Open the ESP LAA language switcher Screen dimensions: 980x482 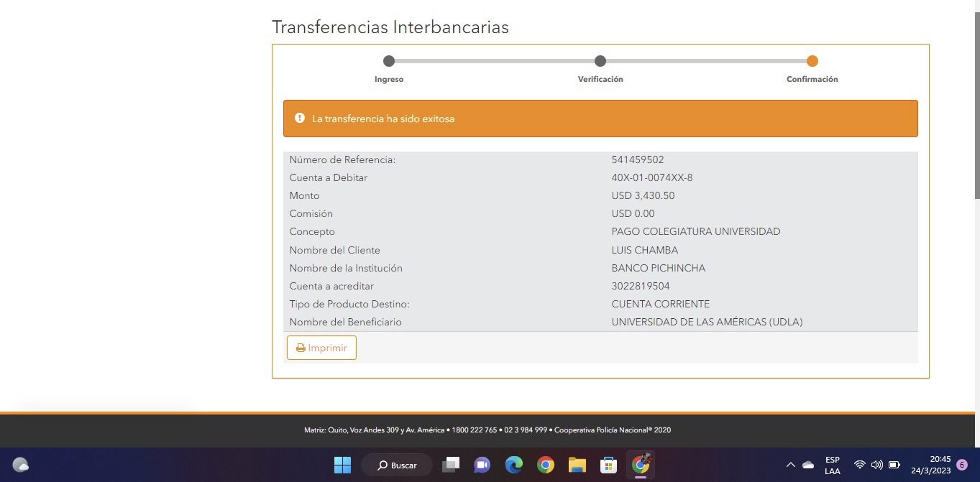pyautogui.click(x=832, y=465)
